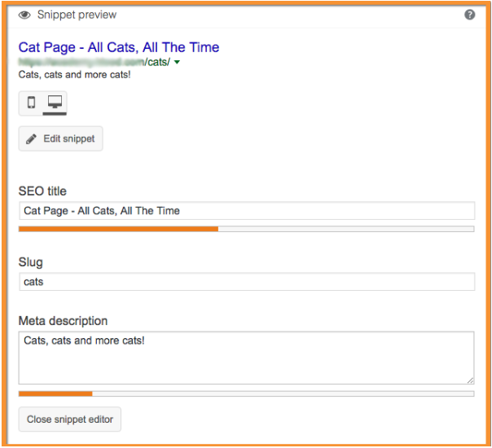The width and height of the screenshot is (492, 448).
Task: Click the SEO title length progress bar
Action: point(246,229)
